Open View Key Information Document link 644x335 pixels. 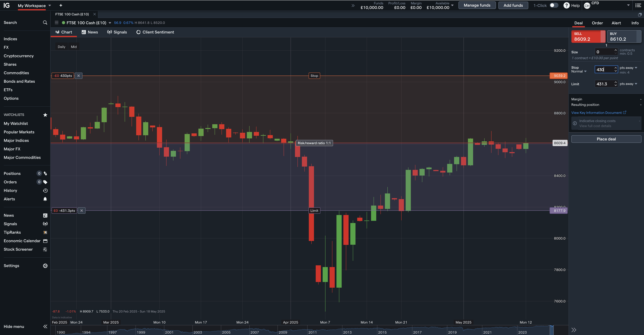point(599,113)
